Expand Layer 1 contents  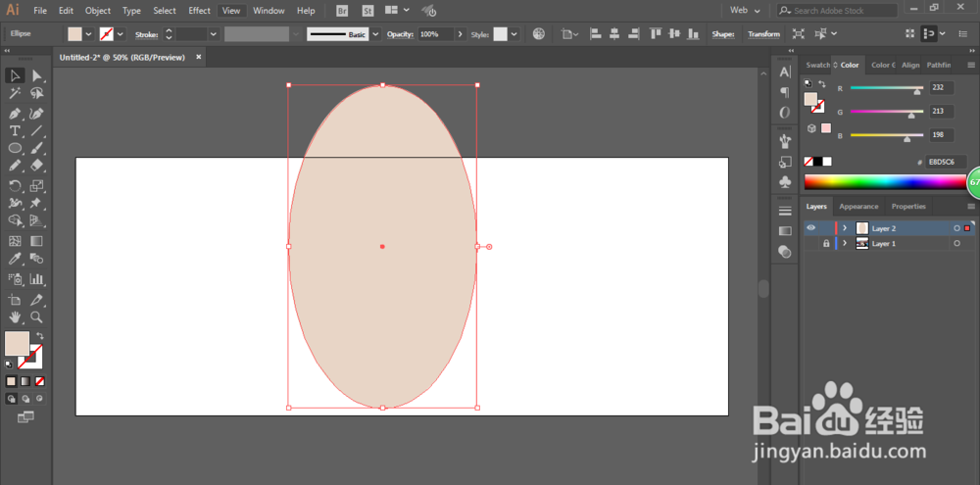point(845,244)
